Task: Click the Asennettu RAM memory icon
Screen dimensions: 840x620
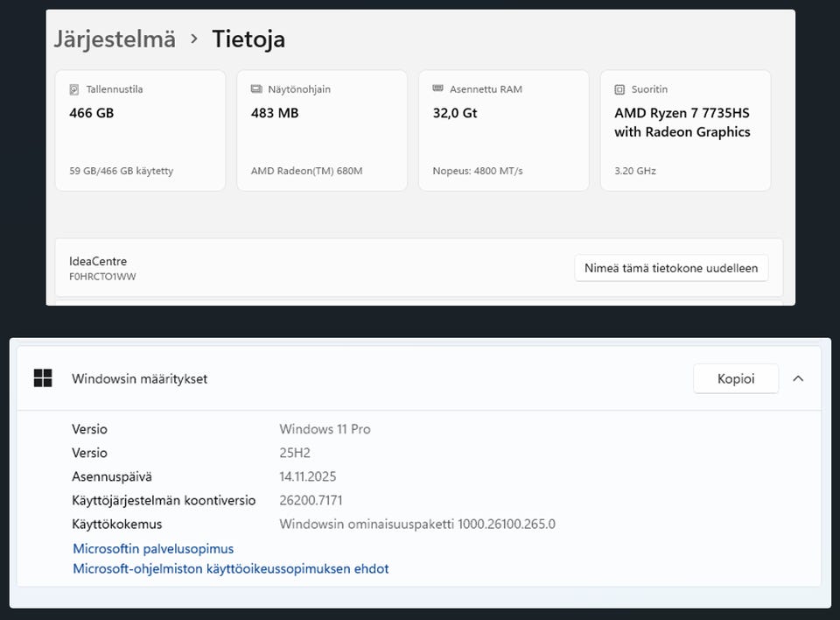Action: pyautogui.click(x=437, y=89)
